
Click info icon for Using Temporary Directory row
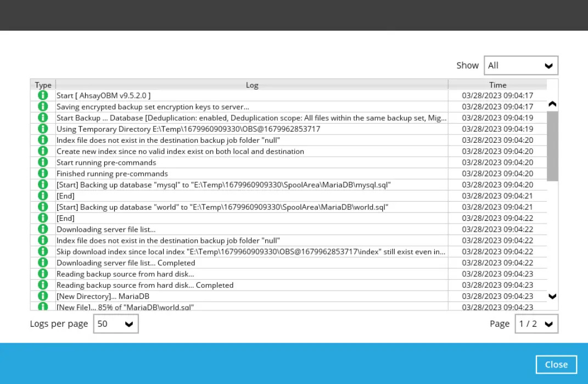(43, 129)
